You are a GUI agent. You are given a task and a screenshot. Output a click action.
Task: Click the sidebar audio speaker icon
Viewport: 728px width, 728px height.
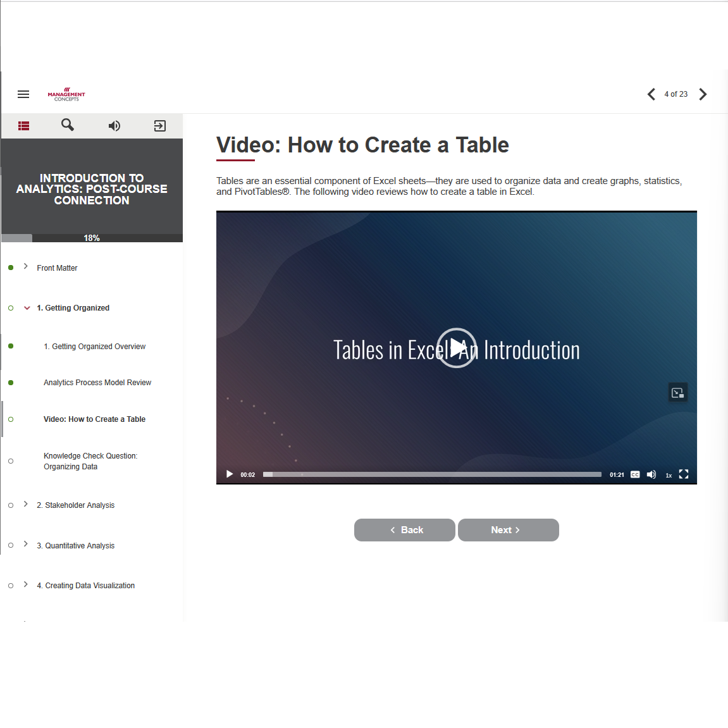point(114,126)
